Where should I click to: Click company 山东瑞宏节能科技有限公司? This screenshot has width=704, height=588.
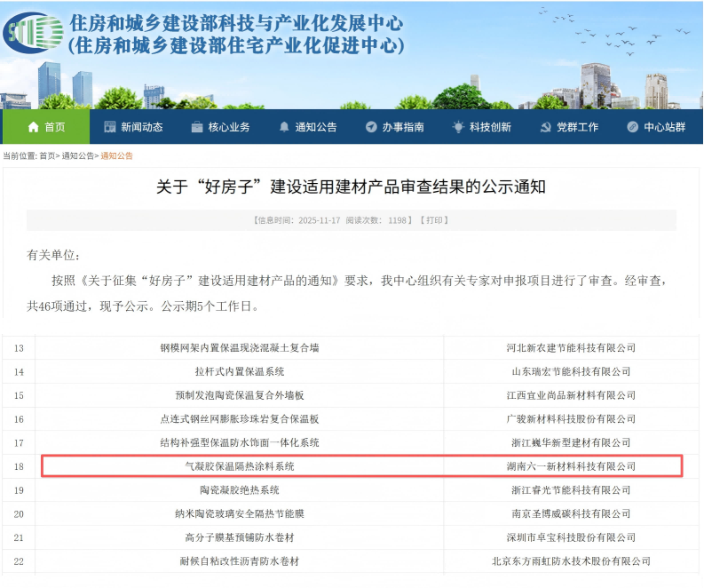pyautogui.click(x=571, y=371)
